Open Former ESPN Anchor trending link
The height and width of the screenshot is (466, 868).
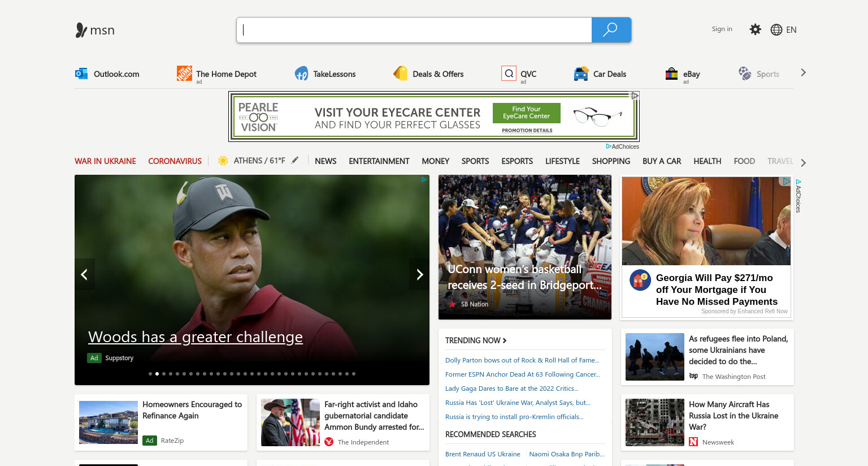coord(523,374)
